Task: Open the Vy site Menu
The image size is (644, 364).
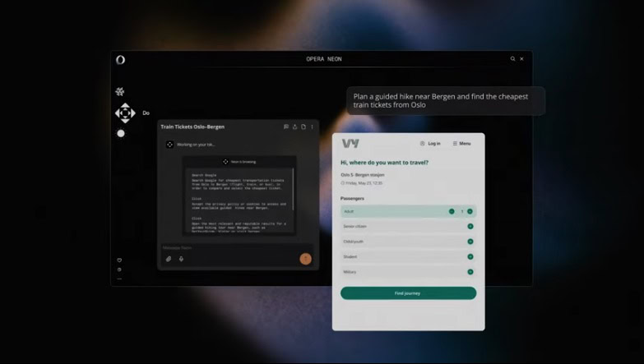Action: pos(461,144)
